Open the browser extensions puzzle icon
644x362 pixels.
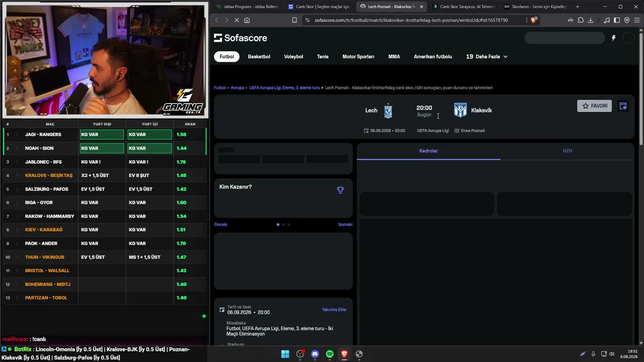click(x=581, y=20)
